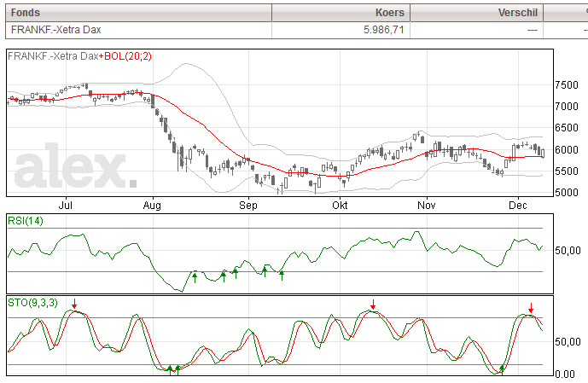Viewport: 588px width, 383px height.
Task: Click the RSI(14) panel label
Action: click(x=26, y=221)
